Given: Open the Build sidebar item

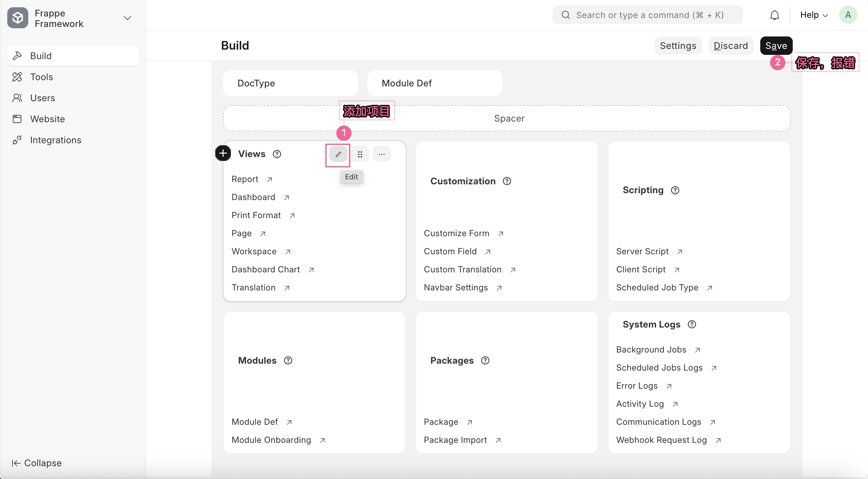Looking at the screenshot, I should point(73,56).
